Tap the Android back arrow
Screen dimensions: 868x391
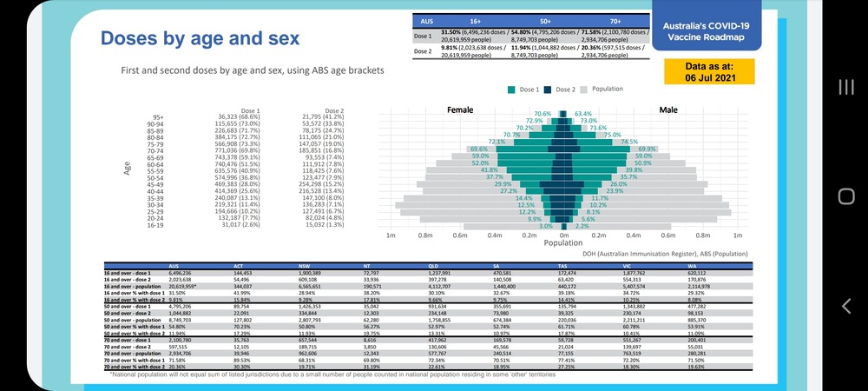(846, 305)
